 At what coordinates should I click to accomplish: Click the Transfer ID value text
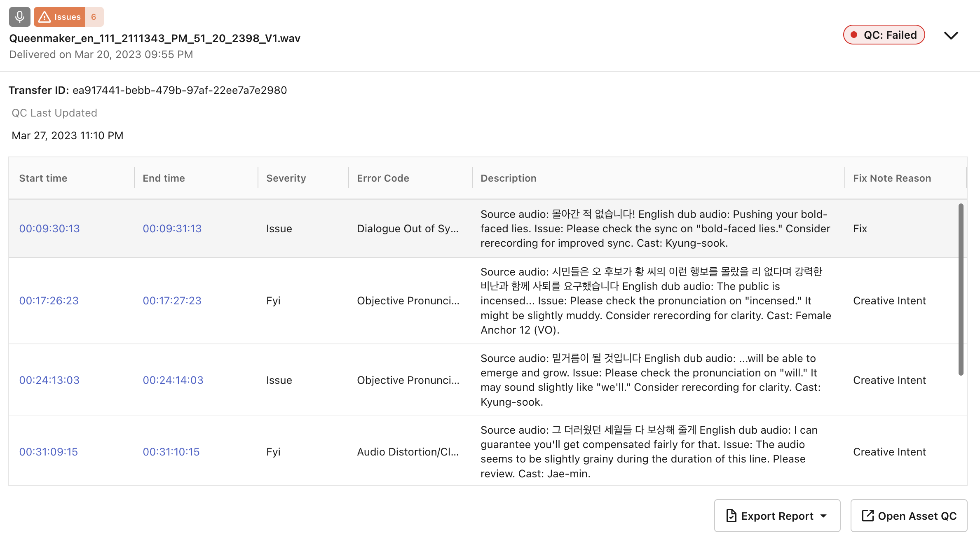[x=180, y=90]
